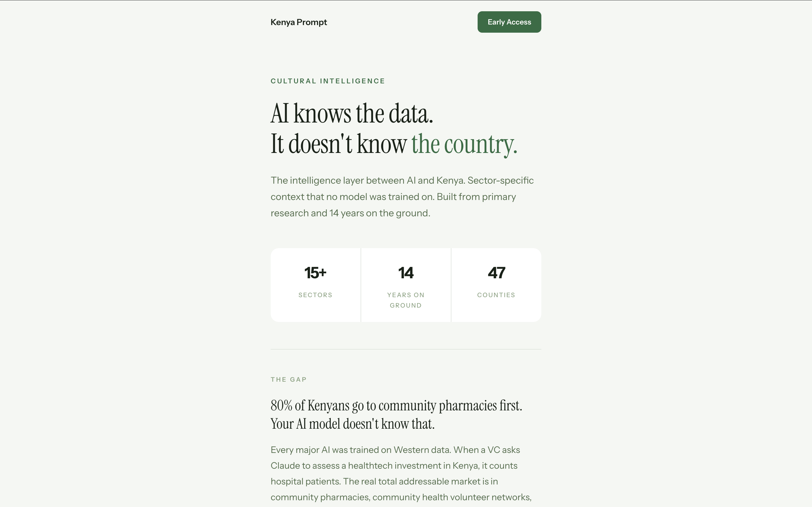The image size is (812, 507).
Task: Click the COUNTIES label
Action: pyautogui.click(x=496, y=295)
